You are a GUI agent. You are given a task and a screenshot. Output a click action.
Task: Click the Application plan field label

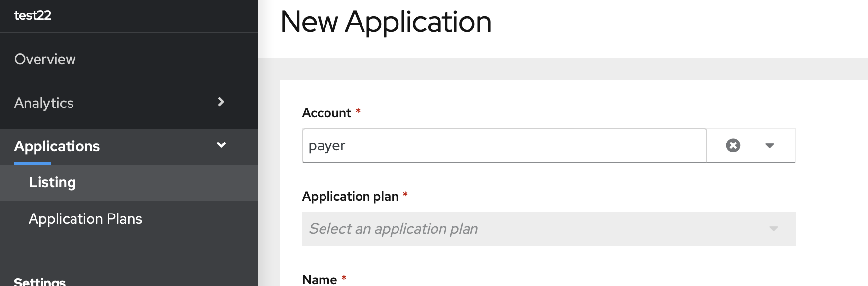[x=350, y=196]
